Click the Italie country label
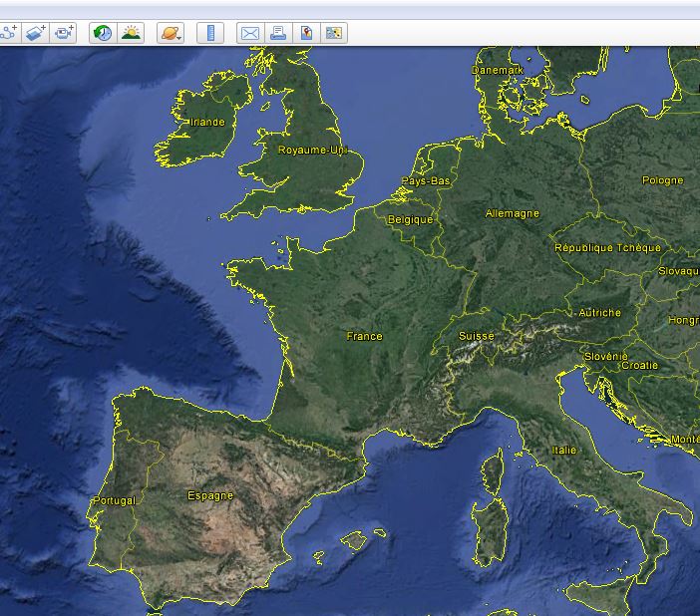This screenshot has height=616, width=700. click(563, 451)
